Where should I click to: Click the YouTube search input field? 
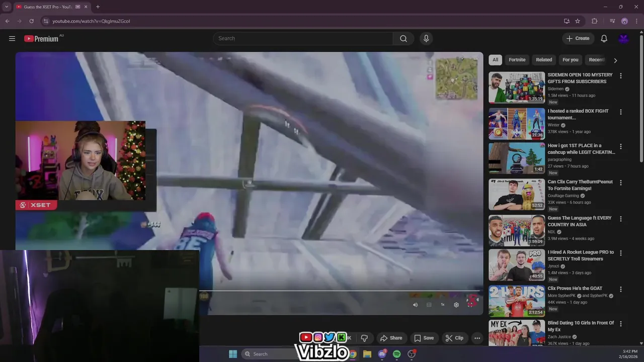pos(304,39)
